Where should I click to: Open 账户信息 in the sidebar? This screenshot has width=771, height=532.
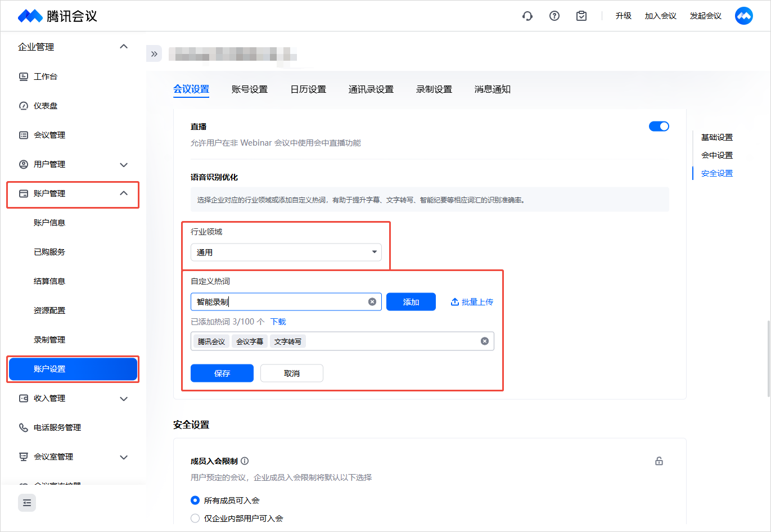[x=49, y=223]
